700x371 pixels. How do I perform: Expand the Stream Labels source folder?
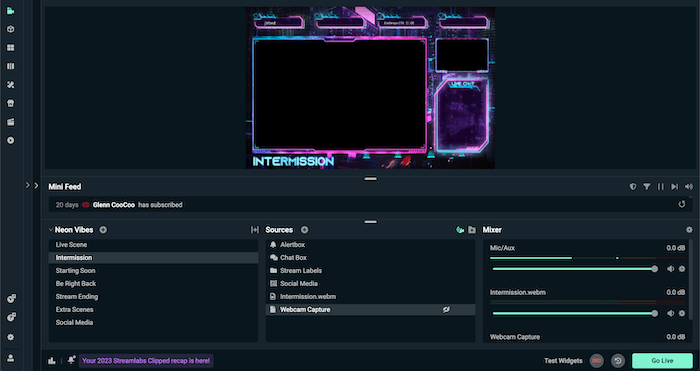click(x=273, y=271)
